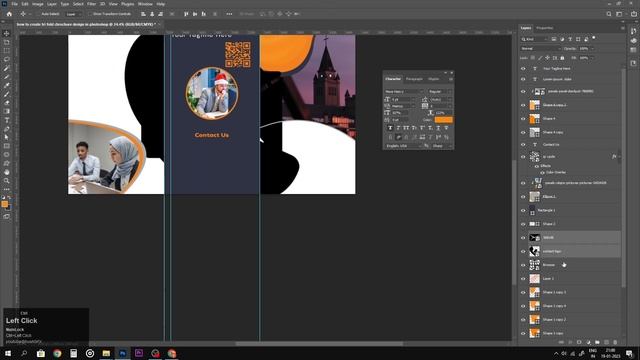The width and height of the screenshot is (640, 360).
Task: Open the Filter menu
Action: tap(91, 4)
